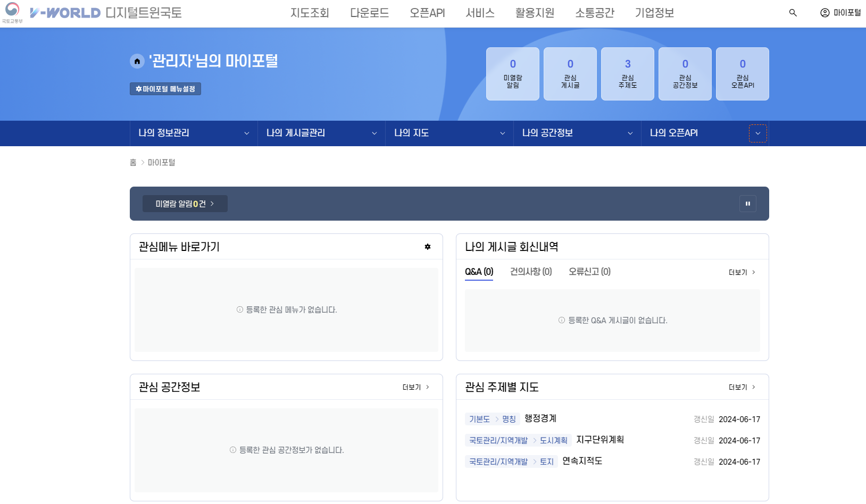The height and width of the screenshot is (504, 866).
Task: Open the 관심 오픈API 0 card
Action: 743,74
